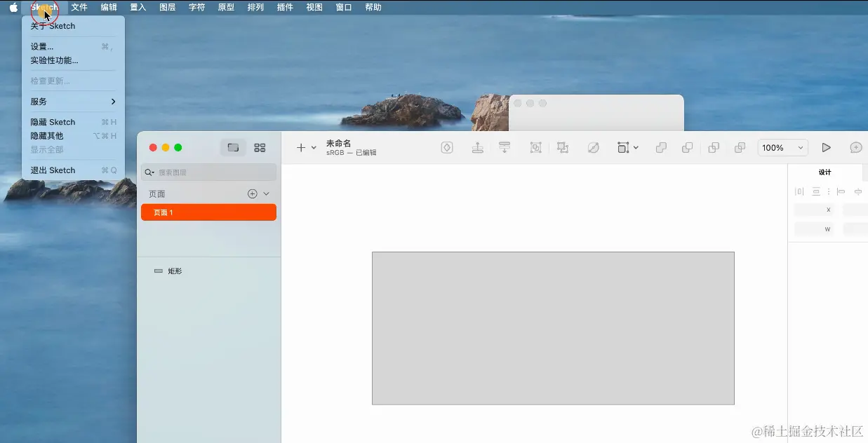The height and width of the screenshot is (443, 868).
Task: Click align horizontal centers icon in inspector
Action: 858,191
